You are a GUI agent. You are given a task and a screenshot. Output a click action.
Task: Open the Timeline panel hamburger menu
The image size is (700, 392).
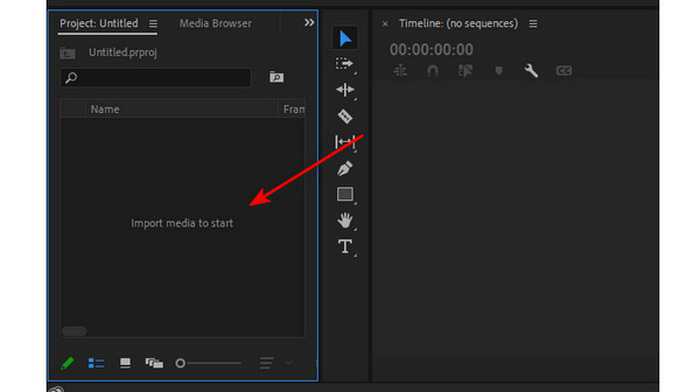tap(533, 23)
